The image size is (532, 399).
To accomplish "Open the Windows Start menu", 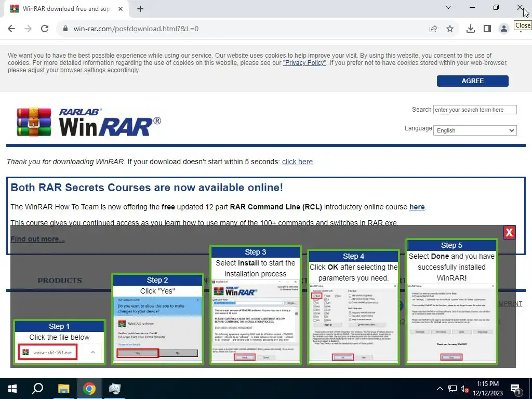I will [x=12, y=389].
